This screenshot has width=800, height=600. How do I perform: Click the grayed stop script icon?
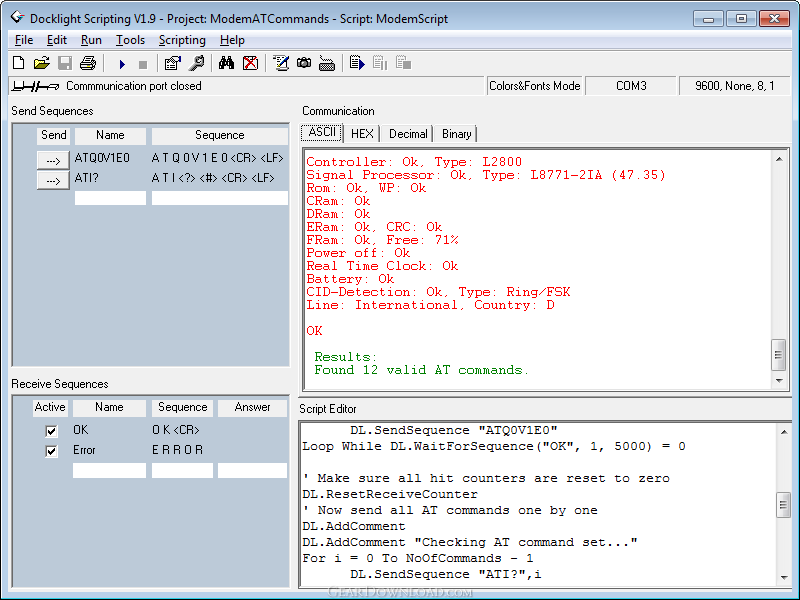(403, 63)
